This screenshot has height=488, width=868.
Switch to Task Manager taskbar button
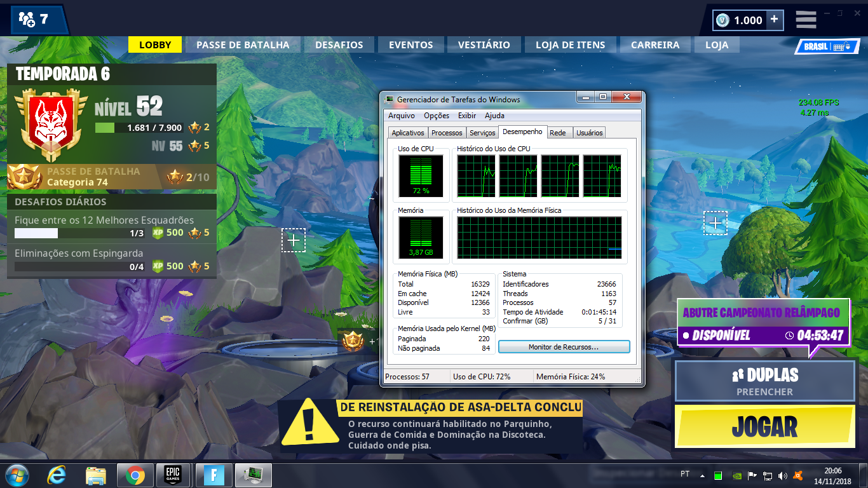[x=254, y=475]
